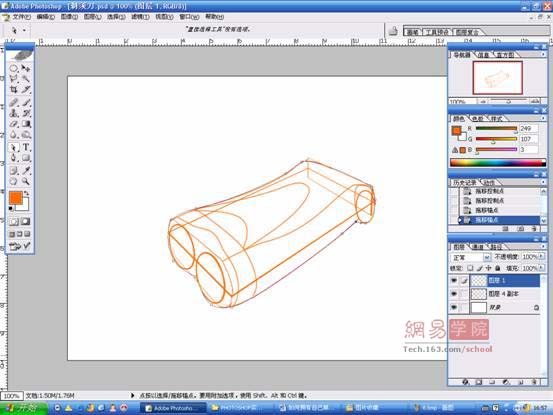Select the Crop tool

(14, 90)
